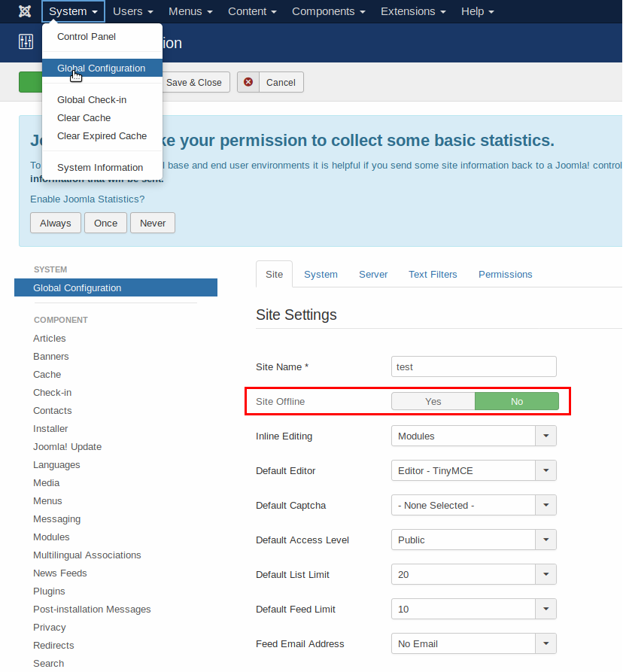Choose Always for Joomla Statistics
The width and height of the screenshot is (623, 672).
tap(56, 223)
